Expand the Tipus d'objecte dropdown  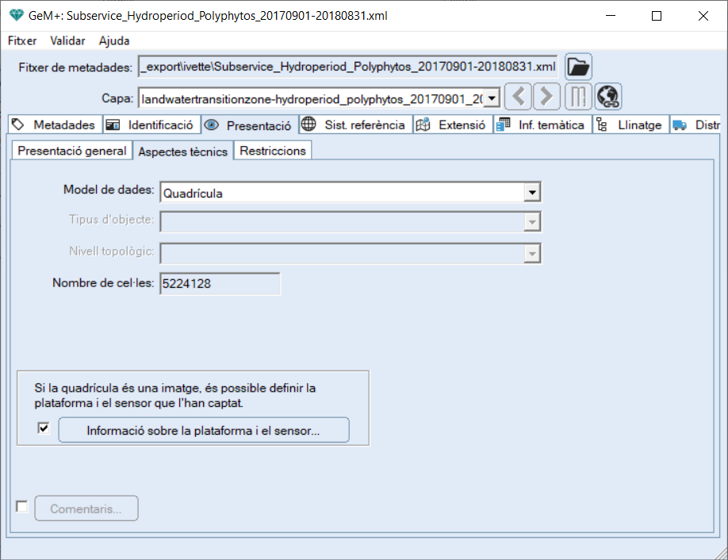point(532,222)
